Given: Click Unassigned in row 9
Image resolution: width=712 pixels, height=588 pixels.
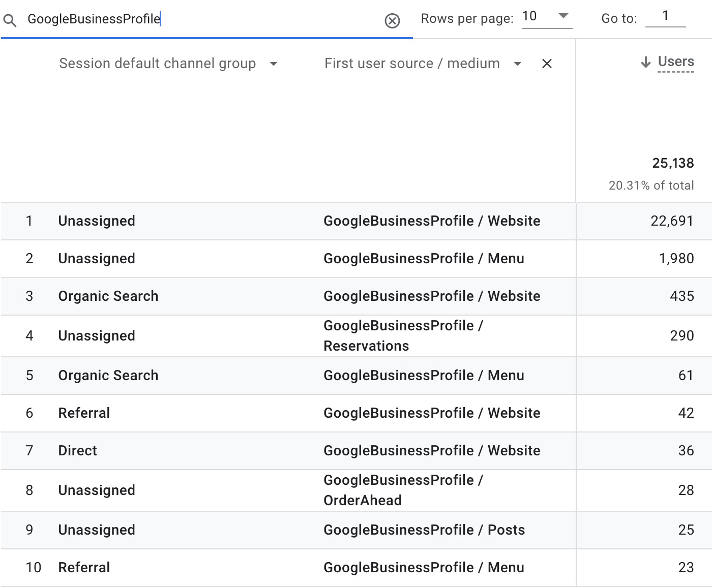Looking at the screenshot, I should 97,530.
